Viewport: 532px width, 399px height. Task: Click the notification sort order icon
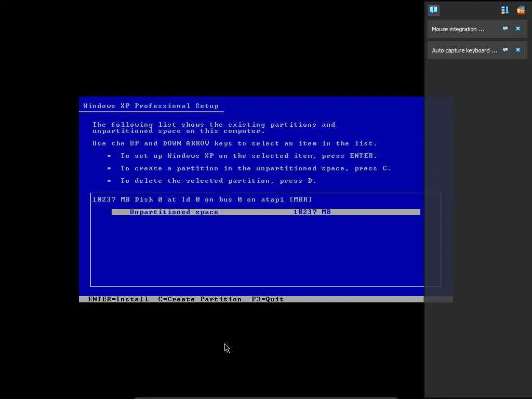tap(505, 10)
